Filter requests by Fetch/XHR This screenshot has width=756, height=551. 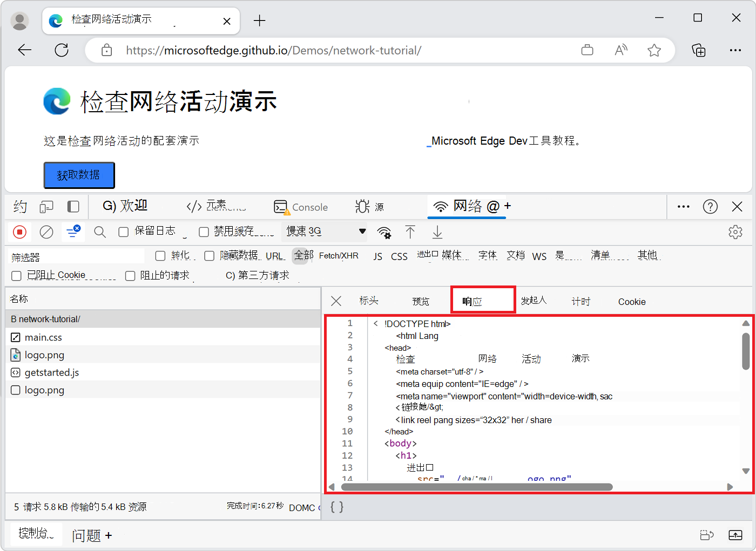tap(339, 256)
